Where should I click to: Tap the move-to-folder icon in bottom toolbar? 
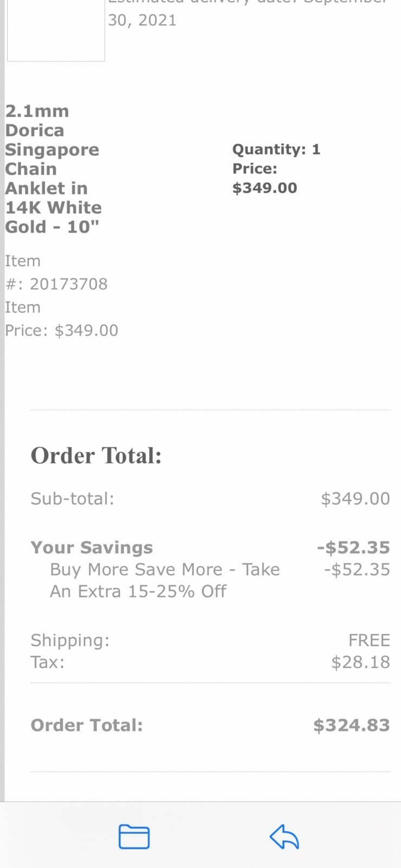pos(134,837)
